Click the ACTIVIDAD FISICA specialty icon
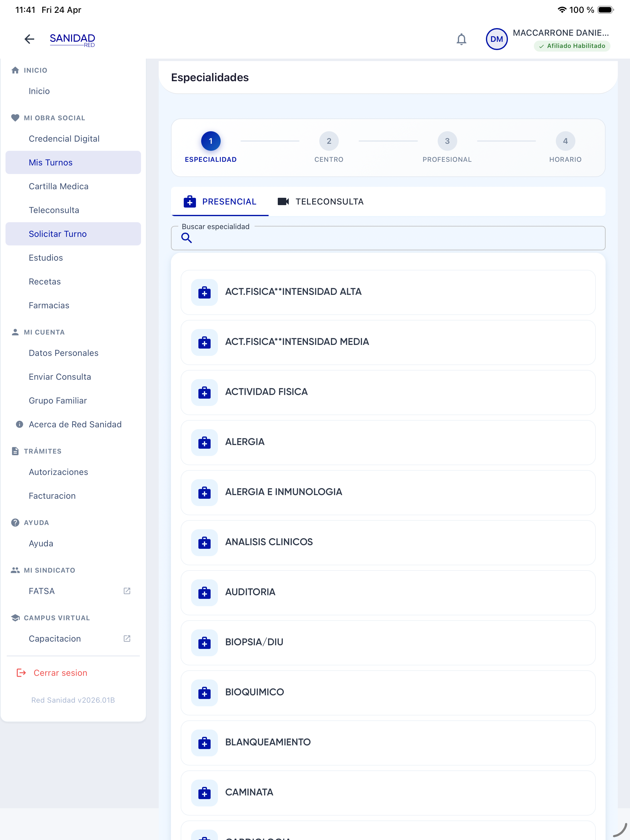Viewport: 630px width, 840px height. [x=204, y=392]
